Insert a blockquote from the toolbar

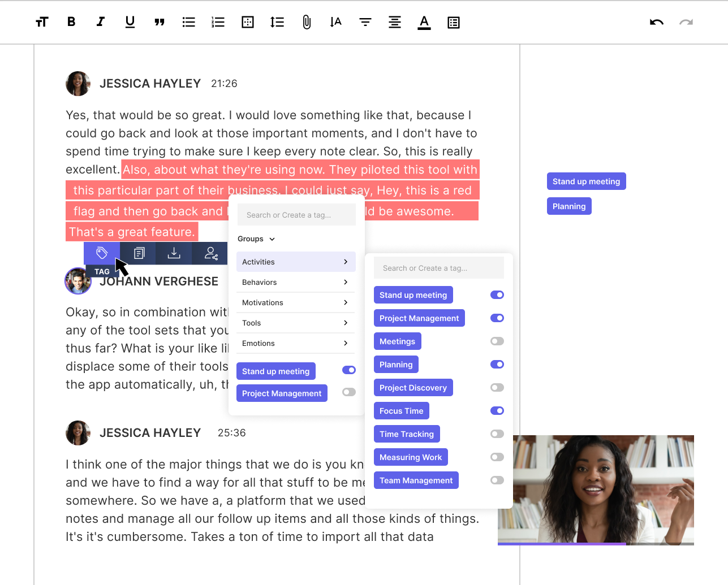(160, 22)
